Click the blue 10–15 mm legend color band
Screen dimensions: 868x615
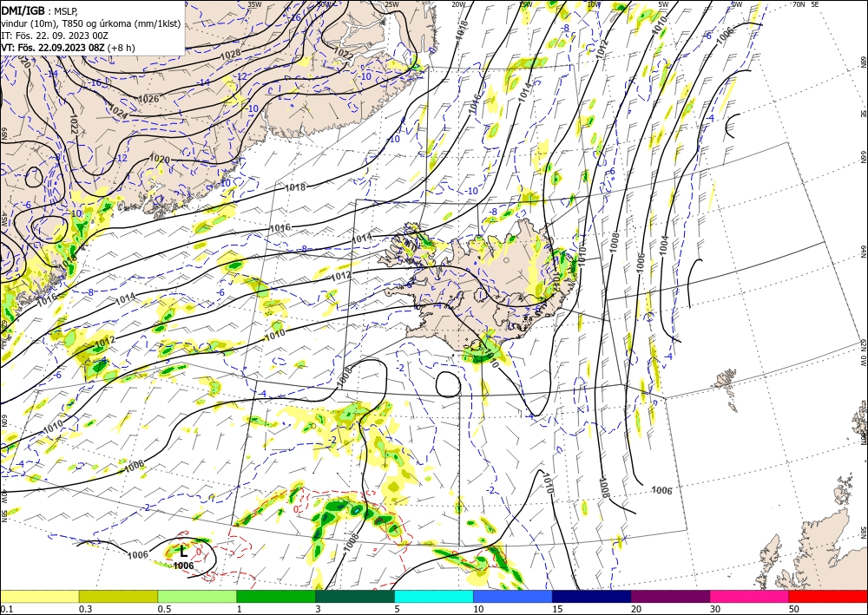point(513,596)
